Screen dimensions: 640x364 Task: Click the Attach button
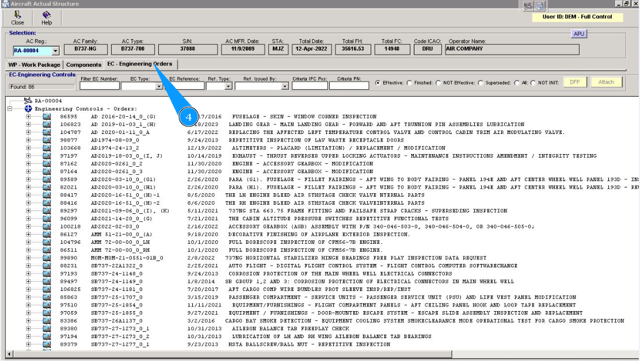[x=606, y=82]
